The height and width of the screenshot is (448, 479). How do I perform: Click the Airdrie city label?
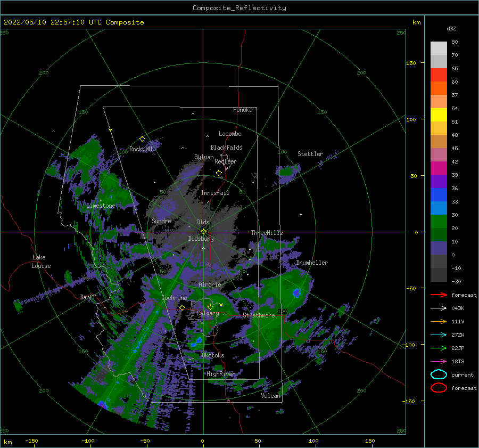[210, 284]
